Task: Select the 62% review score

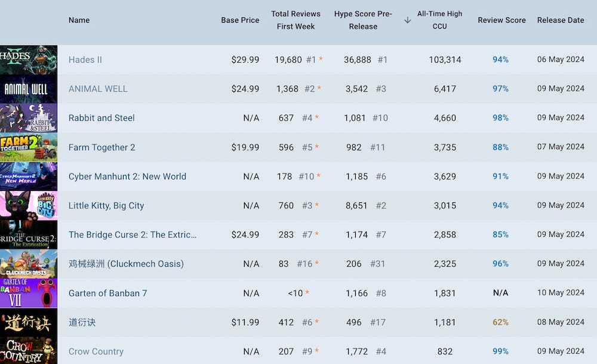Action: (500, 322)
